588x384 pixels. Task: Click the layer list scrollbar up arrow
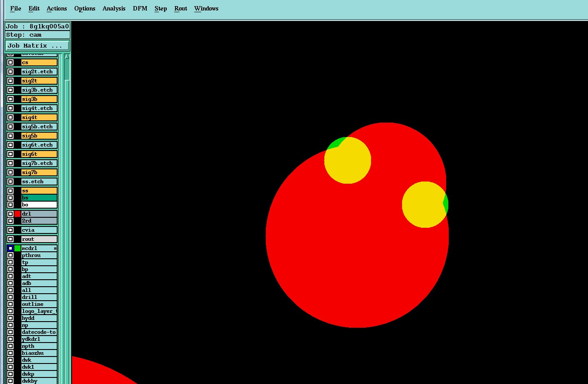(x=67, y=56)
